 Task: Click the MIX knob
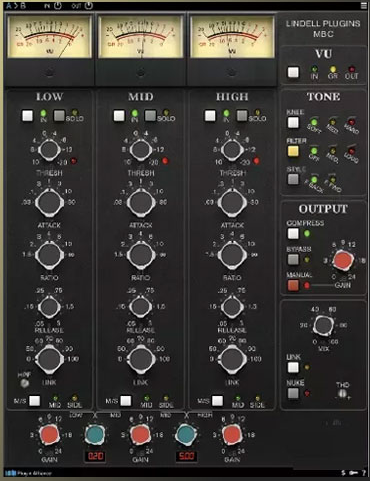tap(323, 325)
